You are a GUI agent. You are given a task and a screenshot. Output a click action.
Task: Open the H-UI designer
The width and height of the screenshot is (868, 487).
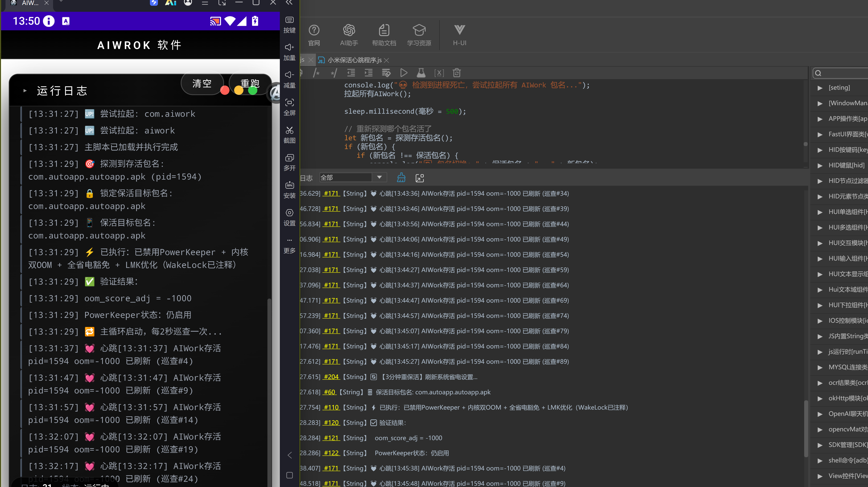pyautogui.click(x=460, y=35)
